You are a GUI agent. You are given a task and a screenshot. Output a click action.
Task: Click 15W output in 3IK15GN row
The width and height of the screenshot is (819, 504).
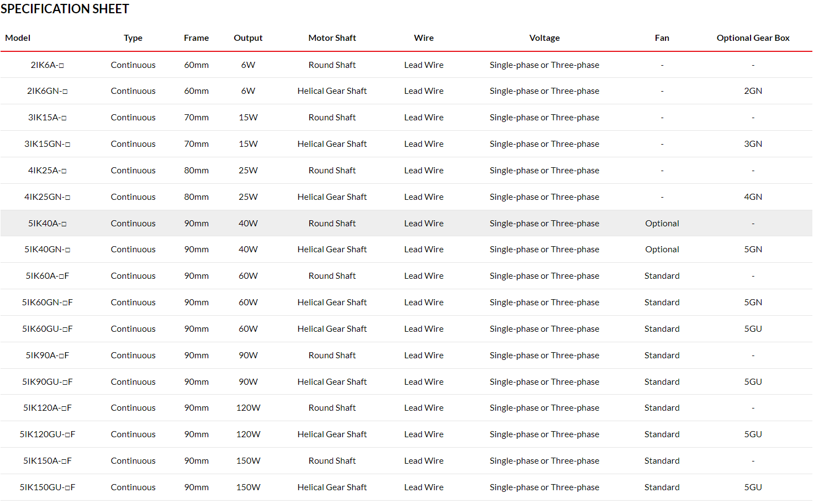pos(248,144)
